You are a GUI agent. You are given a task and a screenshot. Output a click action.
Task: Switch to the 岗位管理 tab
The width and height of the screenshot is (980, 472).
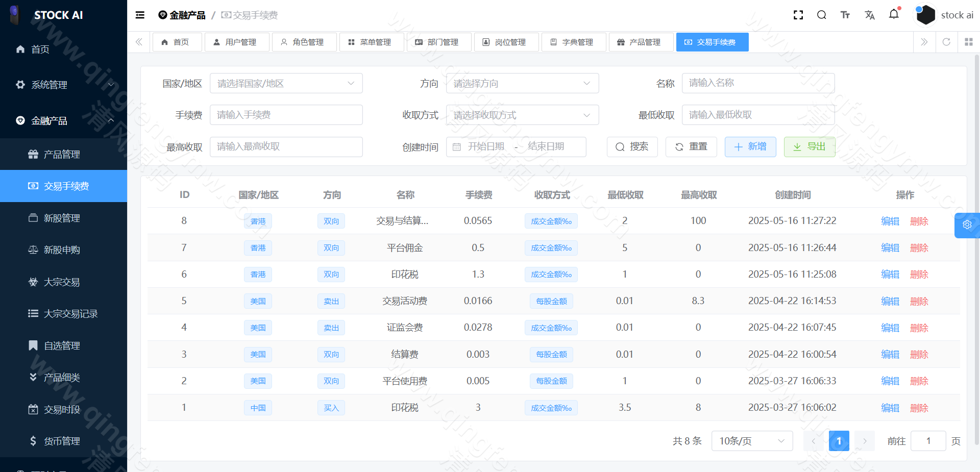tap(506, 42)
